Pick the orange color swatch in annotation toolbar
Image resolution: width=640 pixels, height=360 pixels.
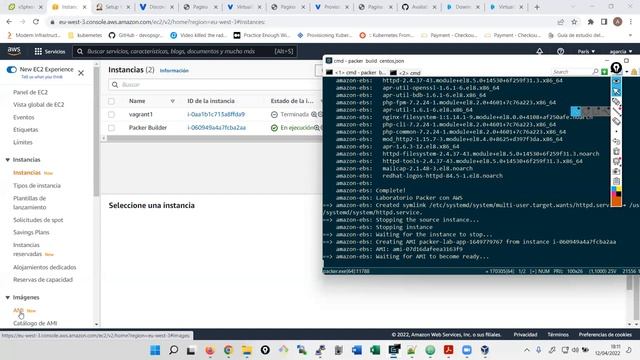[x=616, y=201]
